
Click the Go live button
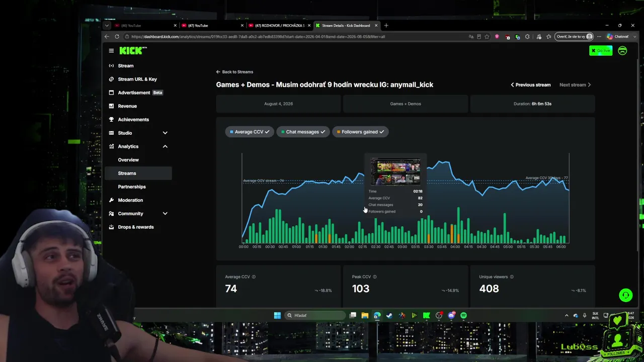(601, 51)
